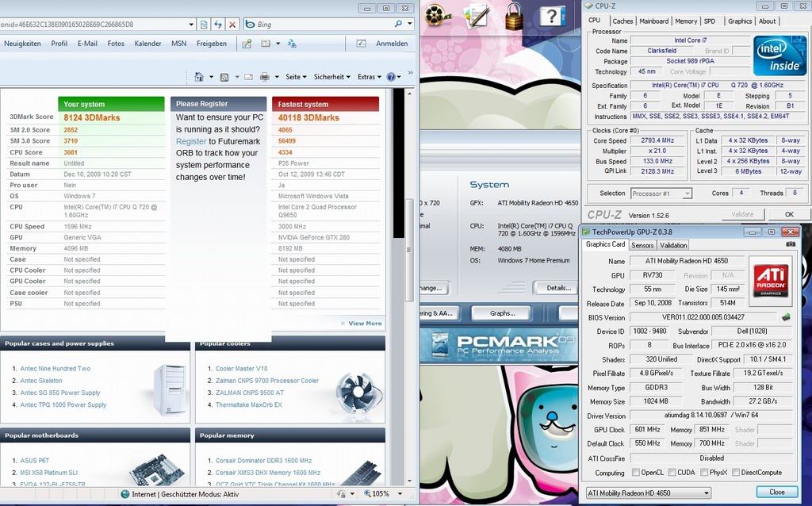Screen dimensions: 812x506
Task: Open the Sensors tab in GPU-Z
Action: [642, 246]
